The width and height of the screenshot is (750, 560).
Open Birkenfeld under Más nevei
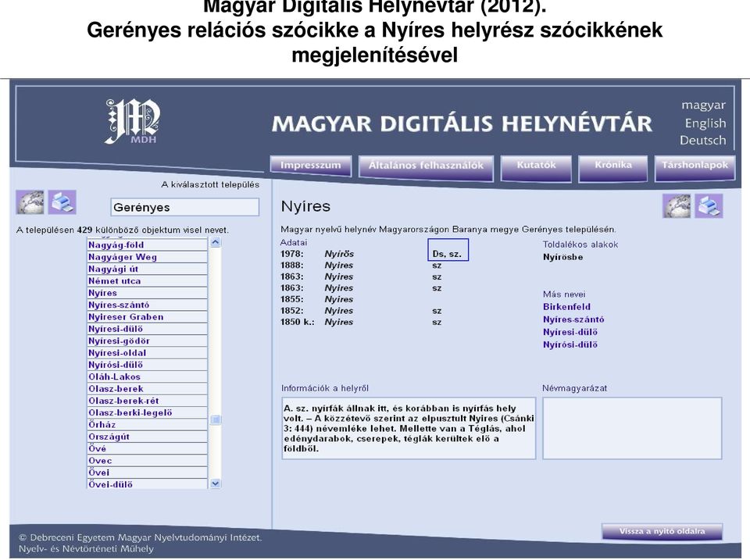tap(567, 306)
